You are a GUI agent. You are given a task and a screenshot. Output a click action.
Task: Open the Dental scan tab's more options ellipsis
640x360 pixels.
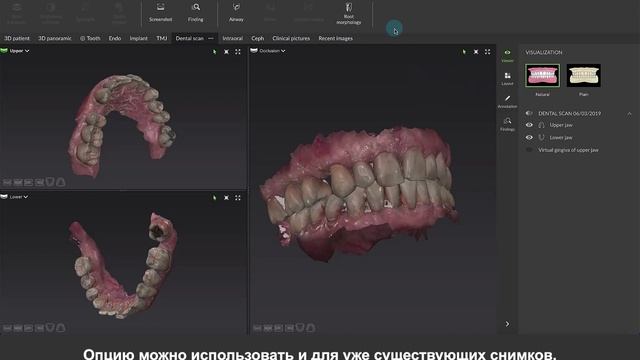point(211,38)
